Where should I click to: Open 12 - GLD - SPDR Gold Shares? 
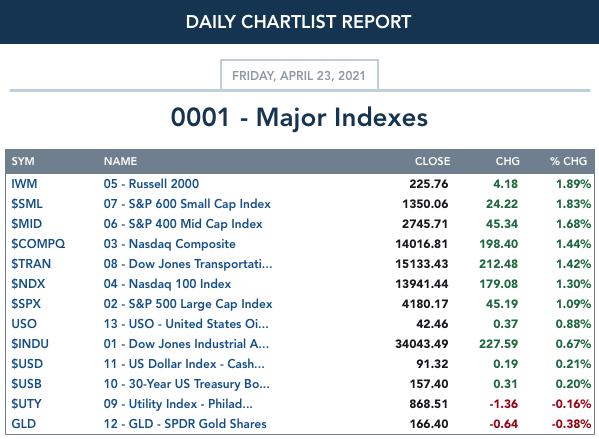[x=185, y=424]
